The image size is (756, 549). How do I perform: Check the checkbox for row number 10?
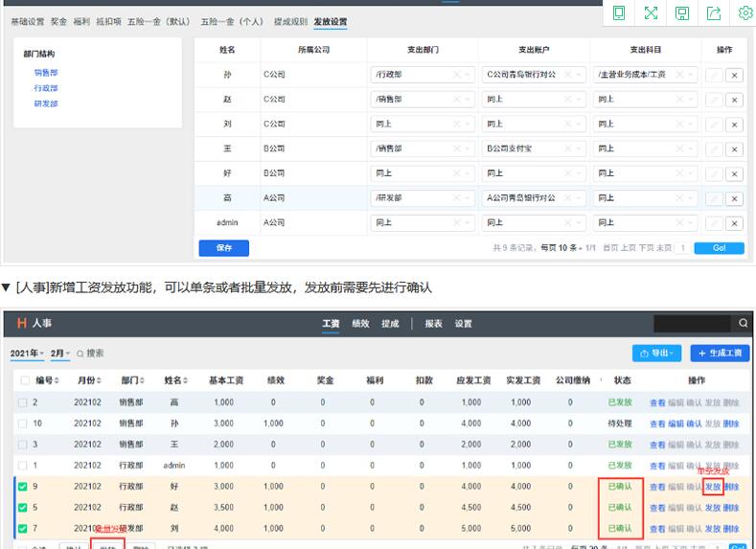coord(22,423)
